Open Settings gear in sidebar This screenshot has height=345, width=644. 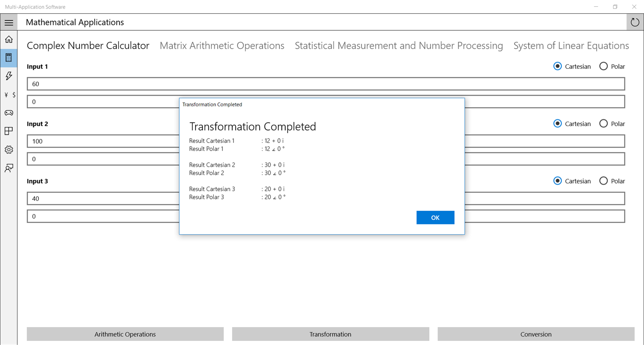pos(8,150)
